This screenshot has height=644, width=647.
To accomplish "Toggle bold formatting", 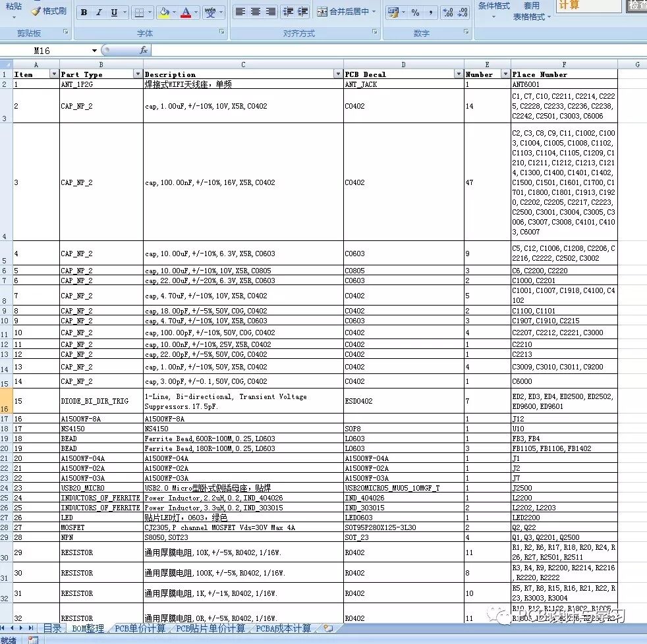I will (x=84, y=13).
